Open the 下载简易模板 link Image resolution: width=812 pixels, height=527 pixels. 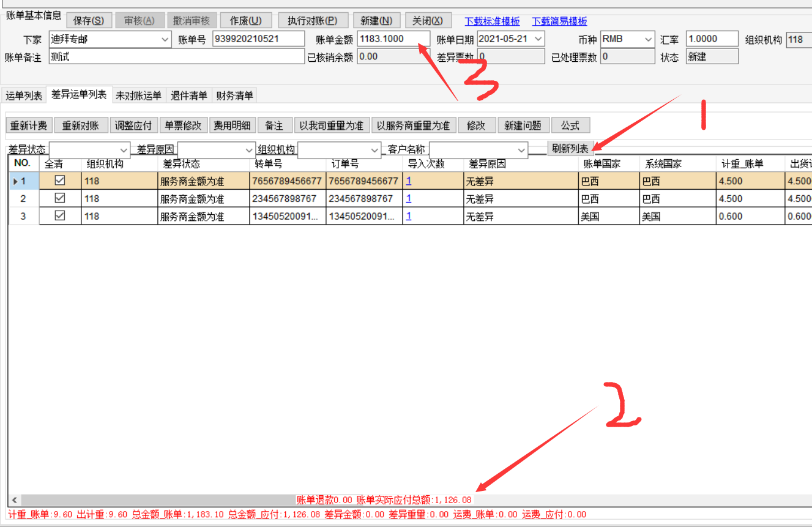559,21
